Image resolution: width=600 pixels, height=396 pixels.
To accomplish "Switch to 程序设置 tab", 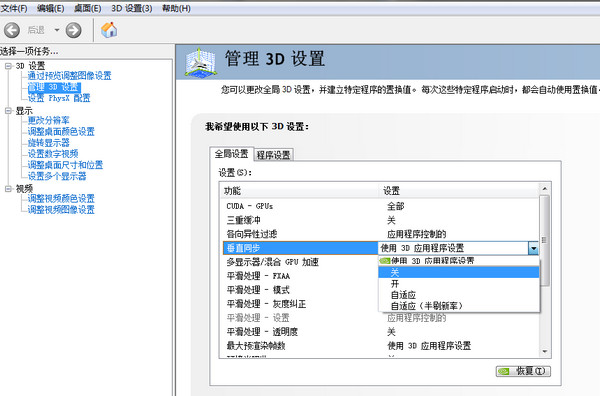I will 274,155.
